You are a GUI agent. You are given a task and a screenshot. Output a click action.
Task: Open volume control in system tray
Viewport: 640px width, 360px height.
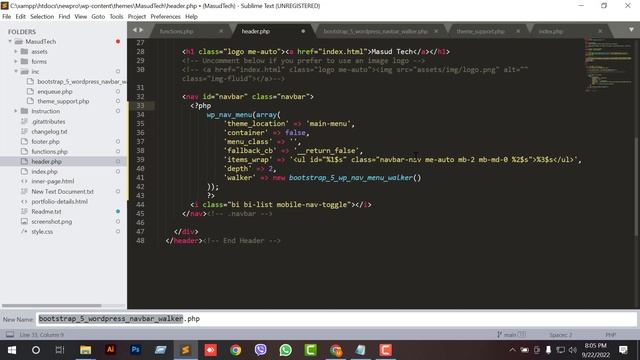coord(573,350)
